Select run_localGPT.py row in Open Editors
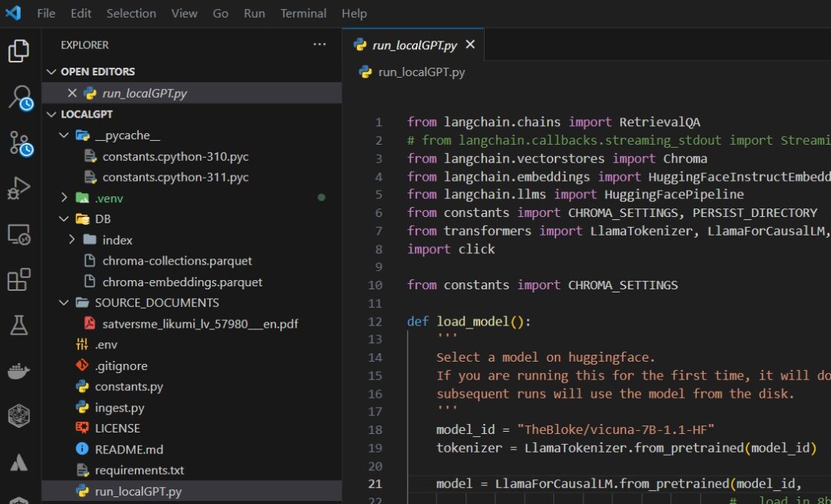 click(192, 93)
